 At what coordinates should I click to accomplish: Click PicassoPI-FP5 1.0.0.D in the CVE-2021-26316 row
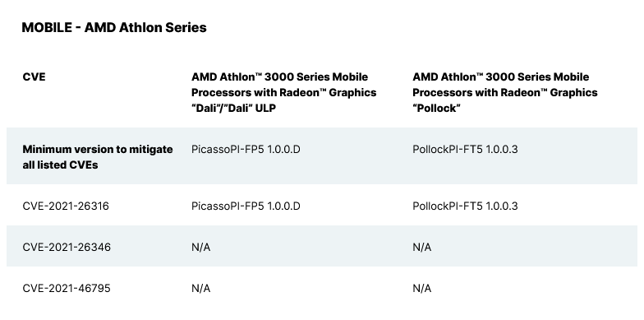[x=246, y=206]
